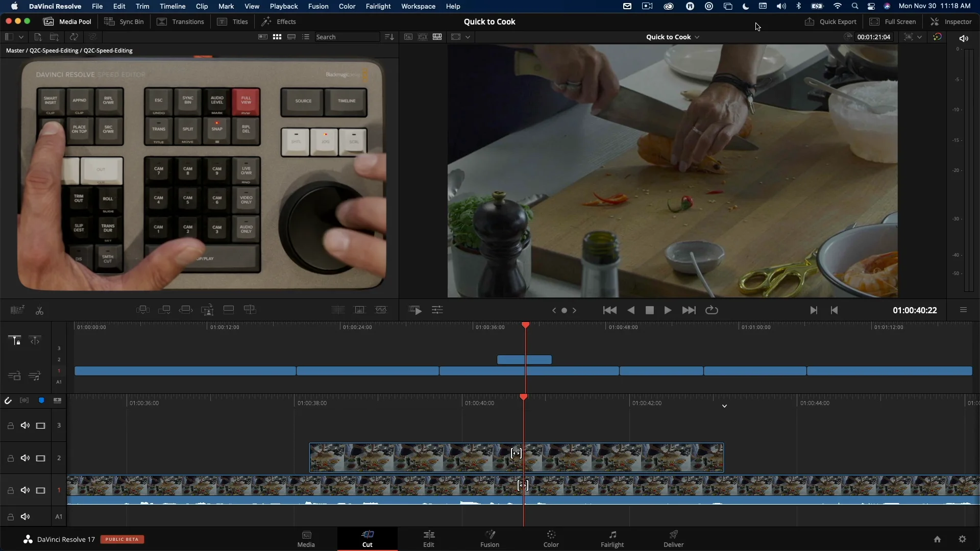Toggle timeline snapping magnet

coord(8,400)
